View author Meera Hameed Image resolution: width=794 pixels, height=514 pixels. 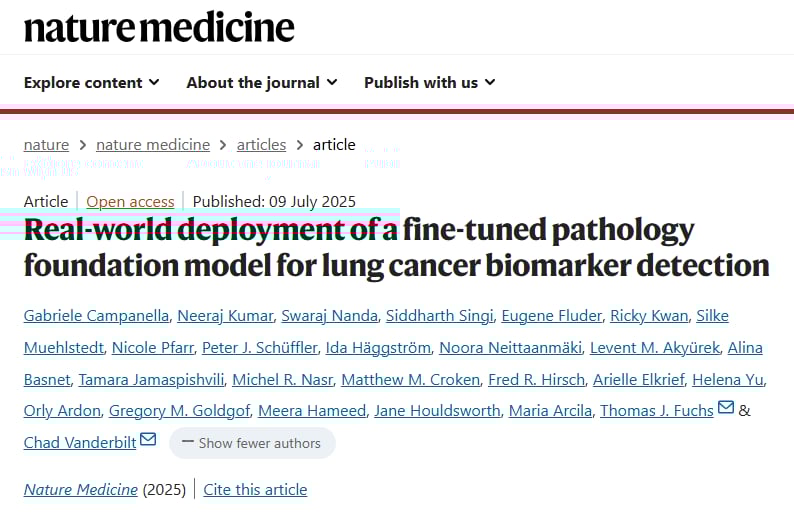click(300, 410)
